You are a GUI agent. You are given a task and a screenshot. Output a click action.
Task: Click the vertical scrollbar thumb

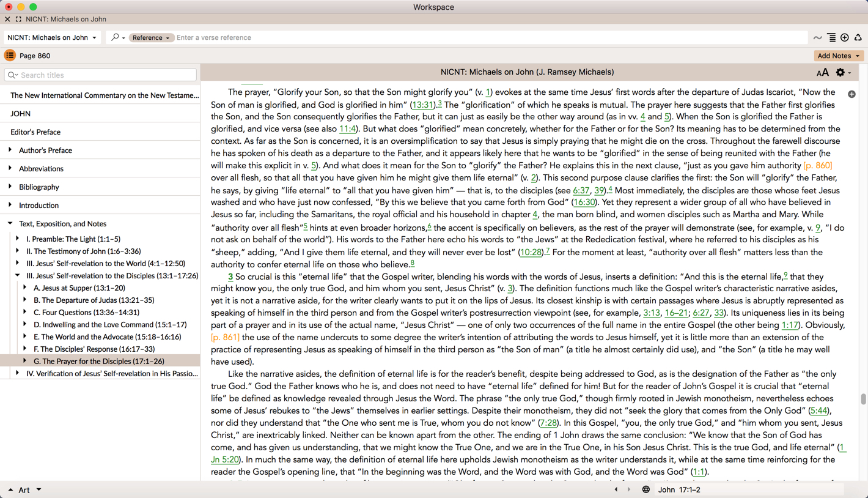pos(863,399)
